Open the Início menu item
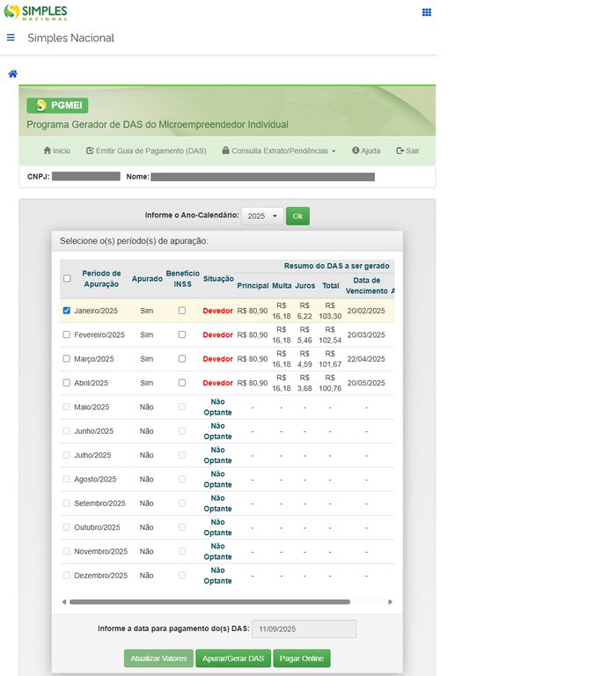Screen dimensions: 616x676 pyautogui.click(x=56, y=151)
